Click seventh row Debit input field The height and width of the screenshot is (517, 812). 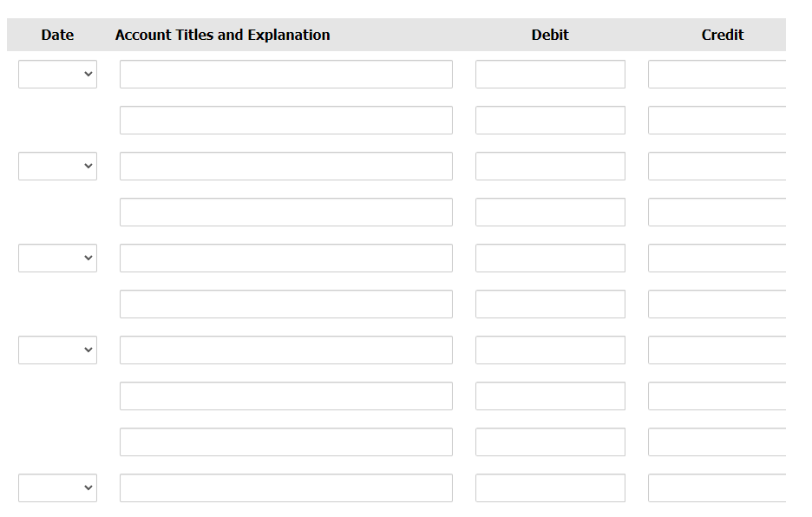(x=550, y=350)
